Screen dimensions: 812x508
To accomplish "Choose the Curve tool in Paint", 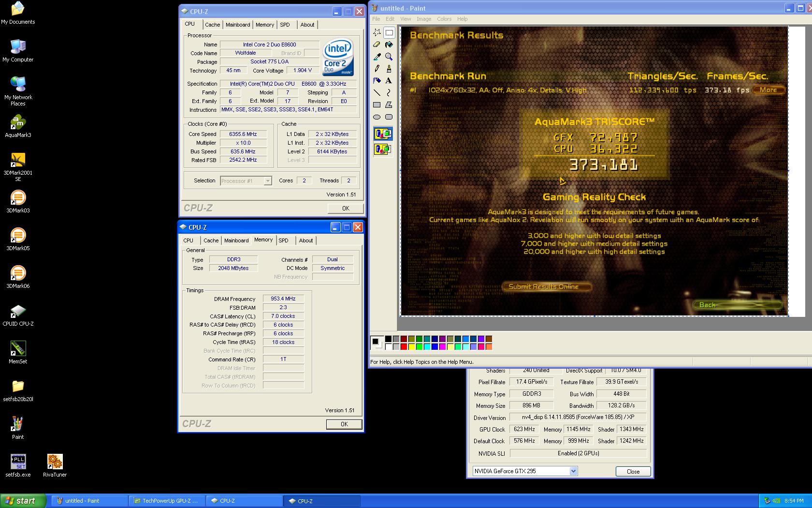I will tap(389, 93).
